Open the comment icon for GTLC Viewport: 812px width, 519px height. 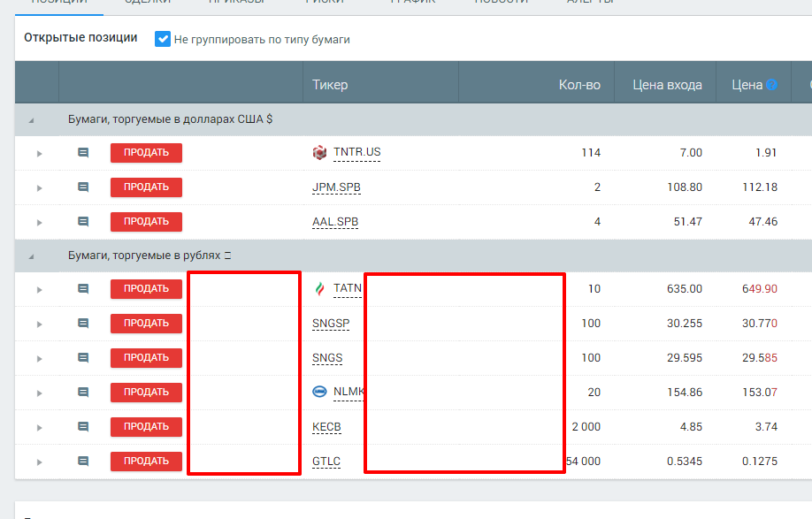(83, 461)
